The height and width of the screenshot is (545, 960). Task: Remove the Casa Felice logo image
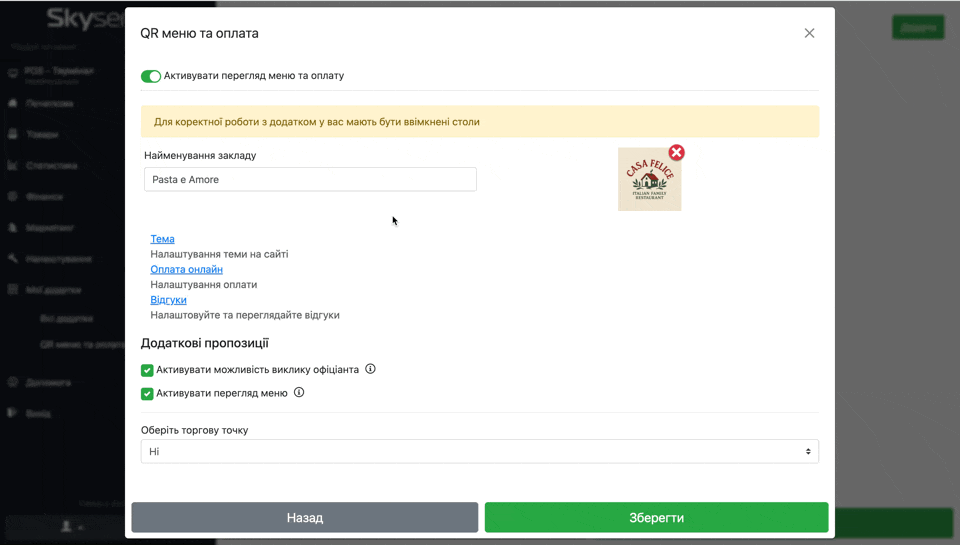[677, 153]
